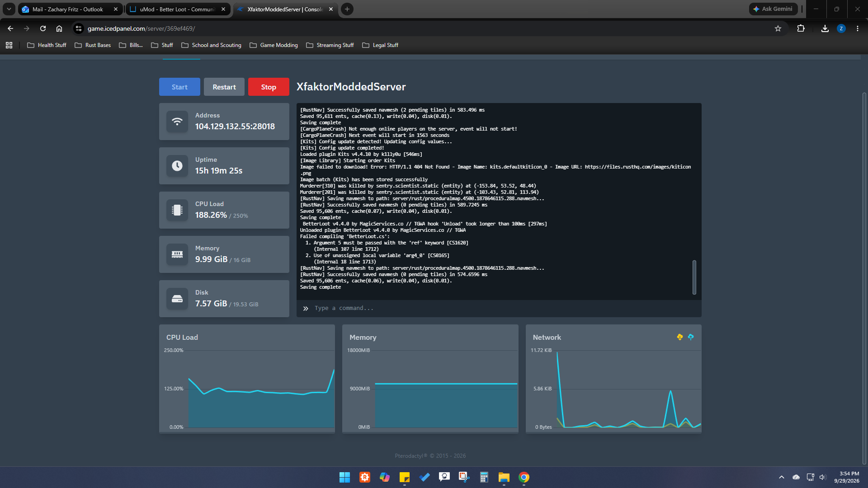
Task: Restart the XfaktorModdedServer
Action: tap(224, 87)
